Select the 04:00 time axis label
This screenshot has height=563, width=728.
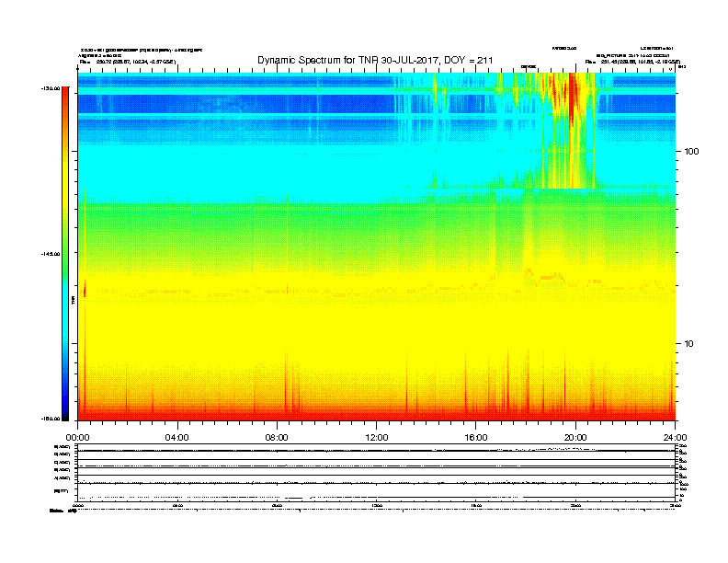pos(177,438)
